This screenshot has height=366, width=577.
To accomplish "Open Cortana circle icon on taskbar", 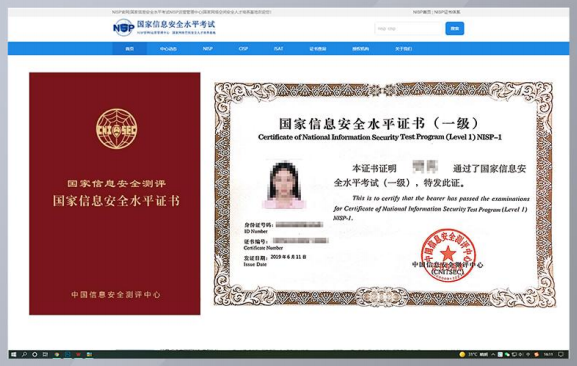I will click(x=35, y=355).
